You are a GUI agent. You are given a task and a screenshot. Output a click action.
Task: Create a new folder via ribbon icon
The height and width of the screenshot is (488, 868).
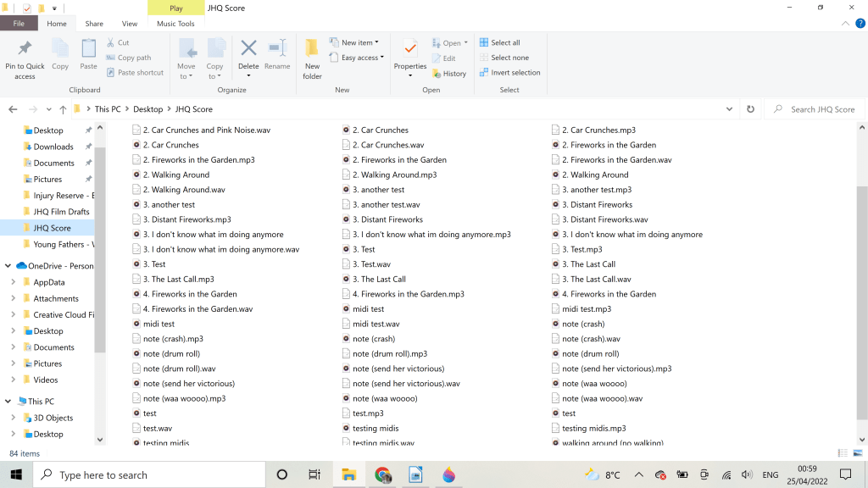pyautogui.click(x=312, y=49)
